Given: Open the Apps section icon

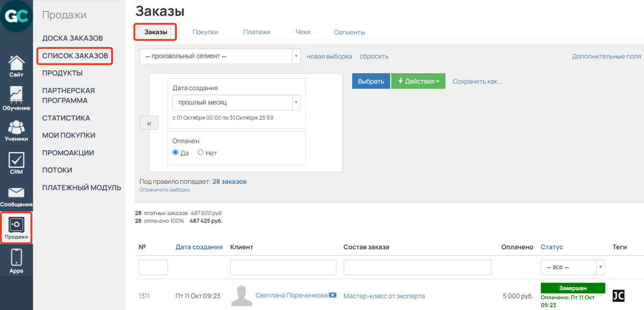Looking at the screenshot, I should point(17,261).
